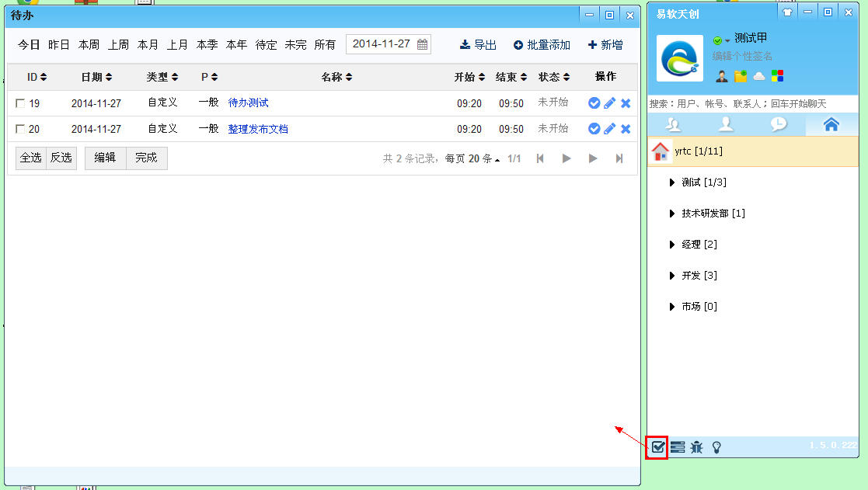This screenshot has height=490, width=868.
Task: Open the to-do checkbox icon in bottom bar
Action: [657, 447]
